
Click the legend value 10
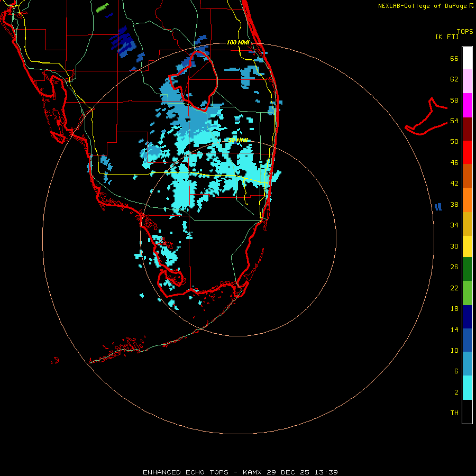click(x=454, y=350)
